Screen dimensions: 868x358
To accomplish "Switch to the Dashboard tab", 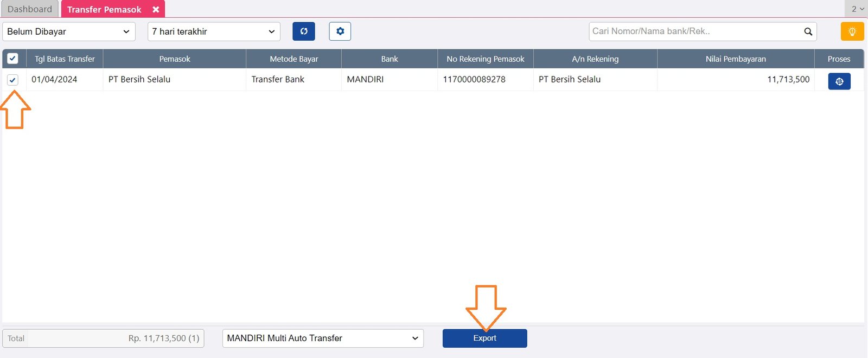I will click(30, 9).
